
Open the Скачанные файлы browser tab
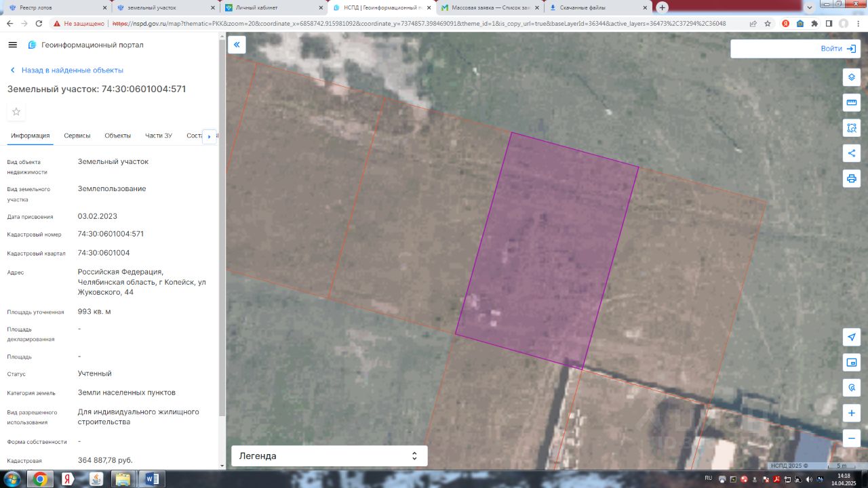coord(597,7)
